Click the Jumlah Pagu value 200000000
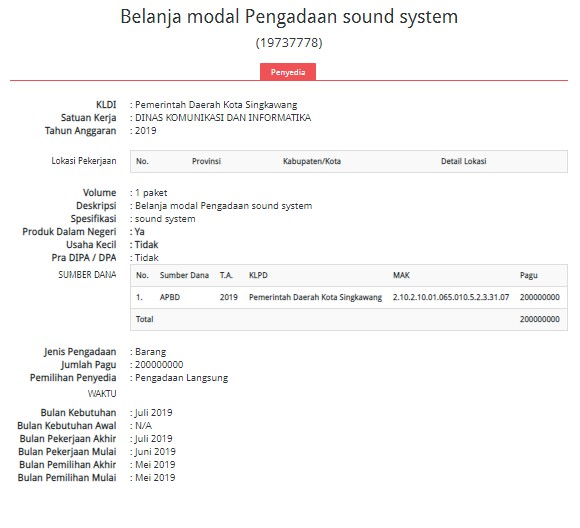580x528 pixels. coord(159,365)
